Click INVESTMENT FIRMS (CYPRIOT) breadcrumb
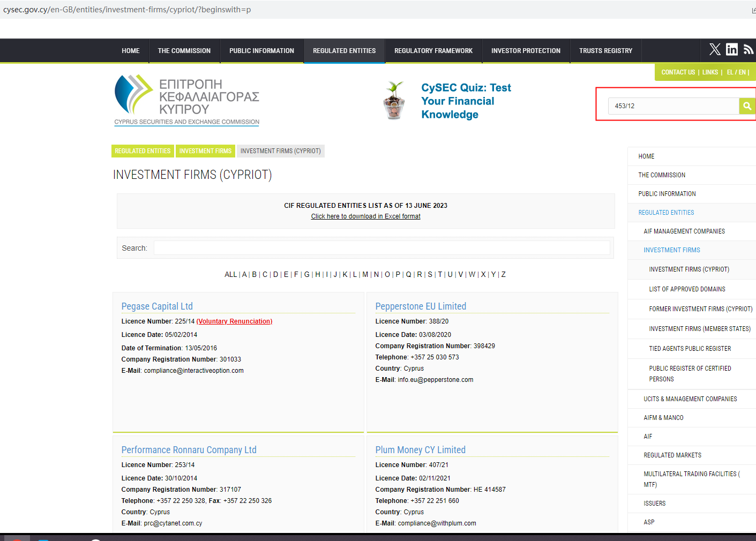756x541 pixels. (281, 151)
